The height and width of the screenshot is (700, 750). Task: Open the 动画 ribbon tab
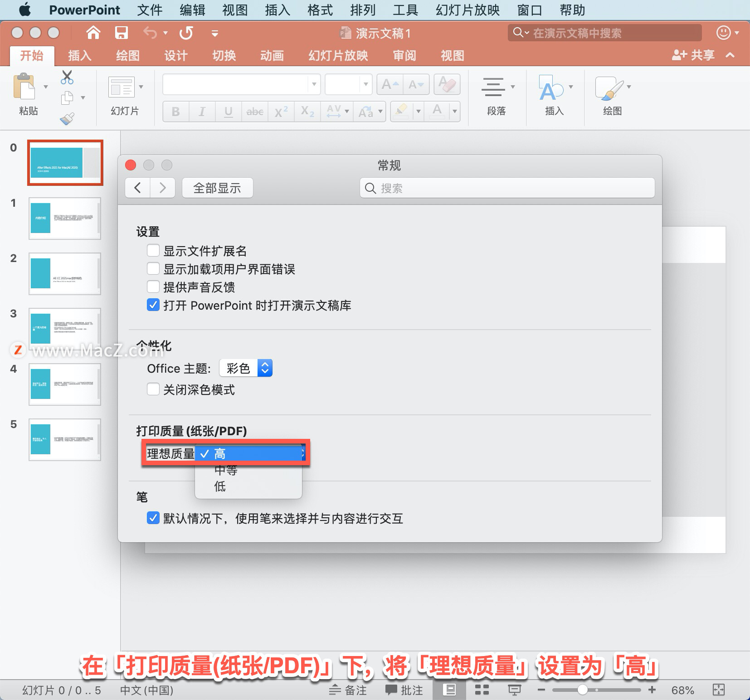(272, 56)
